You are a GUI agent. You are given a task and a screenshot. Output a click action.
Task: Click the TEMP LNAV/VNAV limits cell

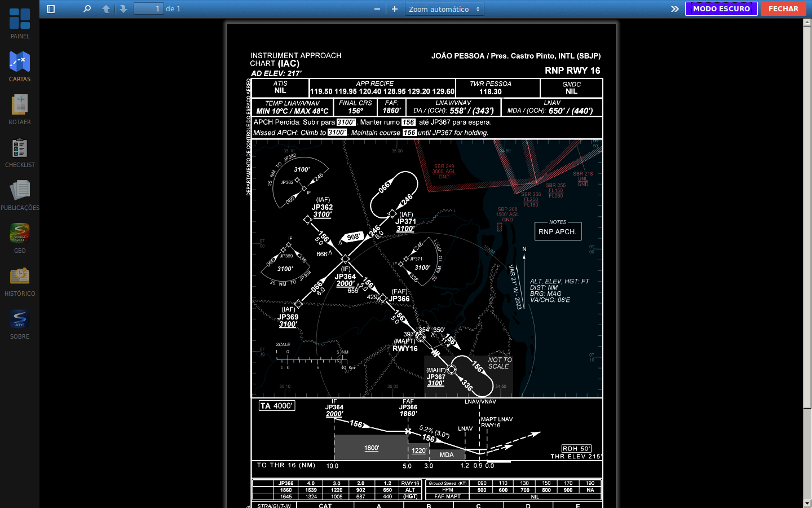pyautogui.click(x=292, y=107)
